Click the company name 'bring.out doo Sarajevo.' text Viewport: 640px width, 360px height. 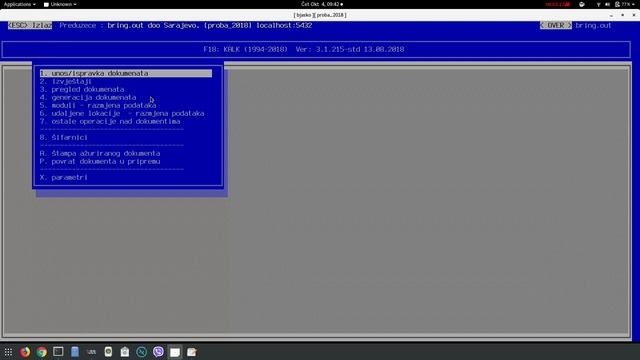153,25
